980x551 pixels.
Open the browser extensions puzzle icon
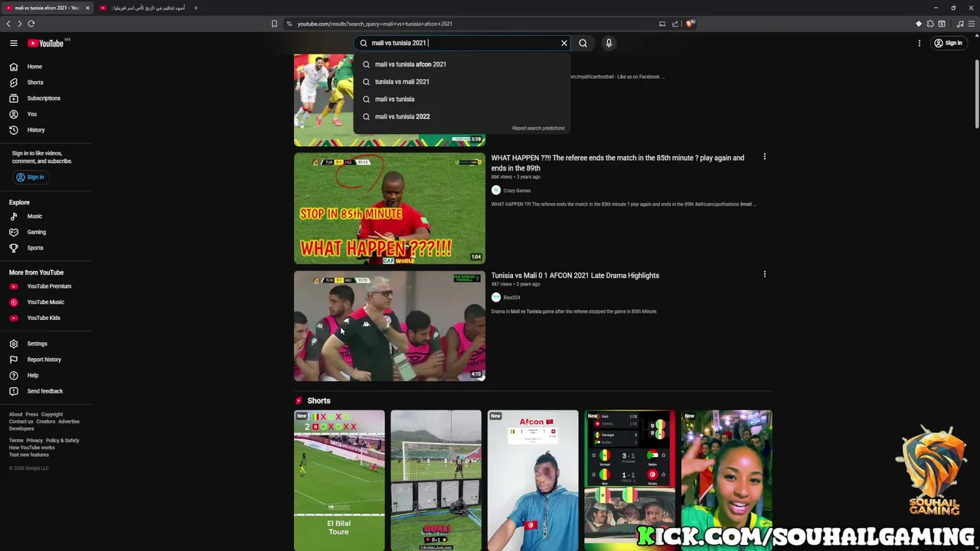pyautogui.click(x=930, y=24)
